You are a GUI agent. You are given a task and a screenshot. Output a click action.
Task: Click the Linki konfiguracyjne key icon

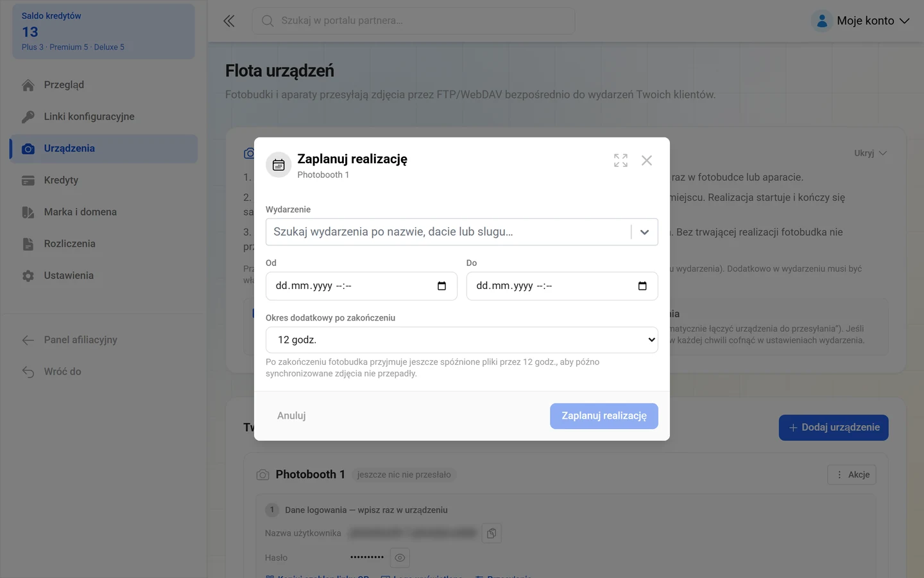(28, 116)
